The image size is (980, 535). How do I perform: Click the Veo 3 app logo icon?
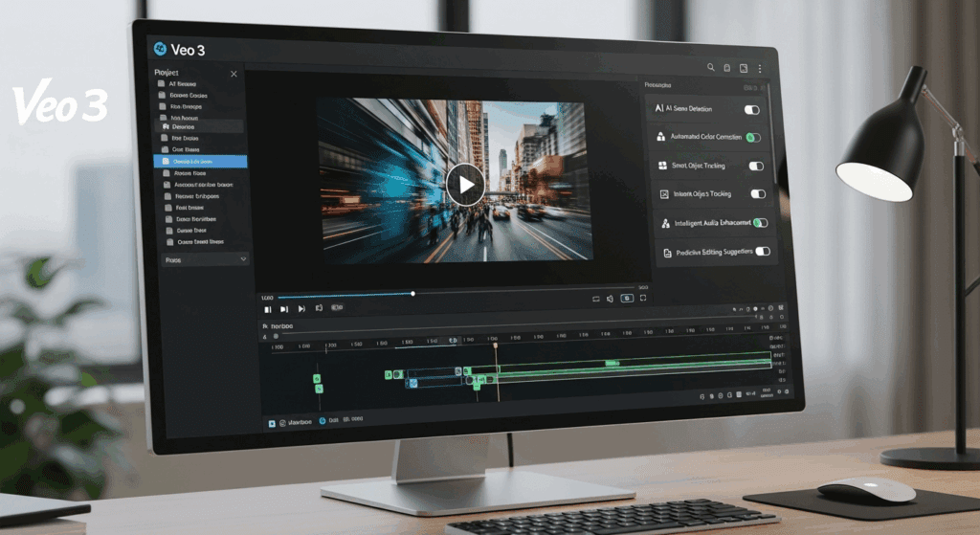pyautogui.click(x=160, y=49)
